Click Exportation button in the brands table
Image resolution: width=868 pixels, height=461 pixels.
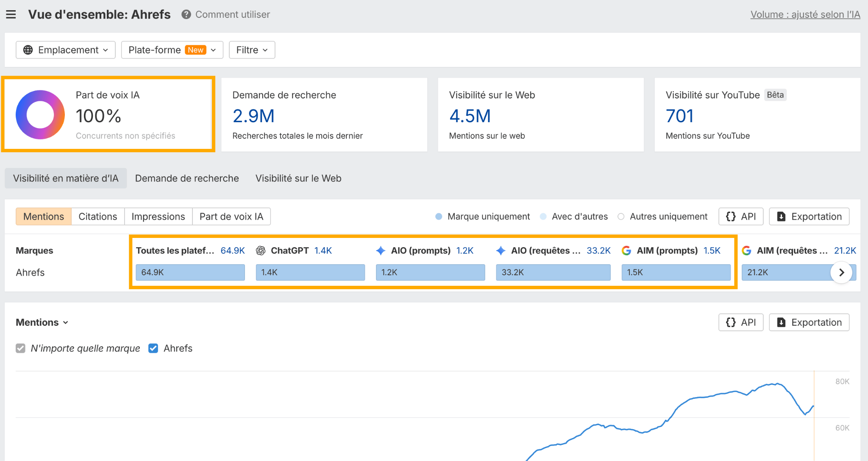coord(809,216)
